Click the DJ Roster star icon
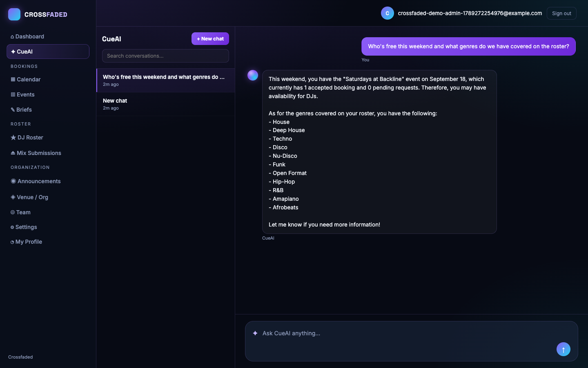The height and width of the screenshot is (368, 588). pyautogui.click(x=13, y=137)
